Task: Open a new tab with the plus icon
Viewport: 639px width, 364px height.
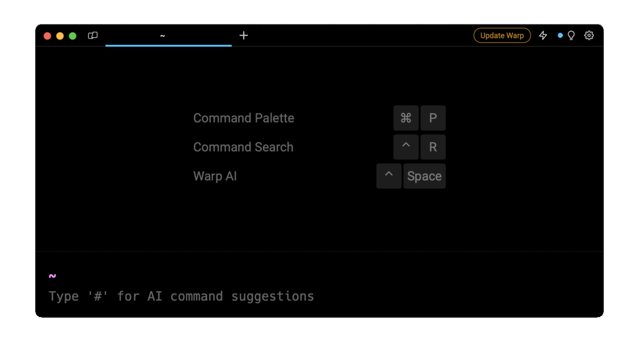Action: [x=243, y=35]
